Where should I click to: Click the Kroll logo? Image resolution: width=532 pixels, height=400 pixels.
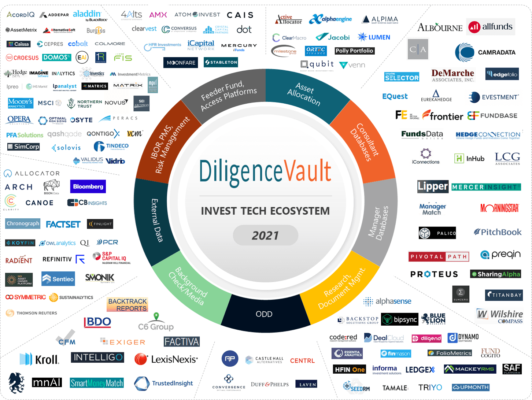(x=39, y=359)
